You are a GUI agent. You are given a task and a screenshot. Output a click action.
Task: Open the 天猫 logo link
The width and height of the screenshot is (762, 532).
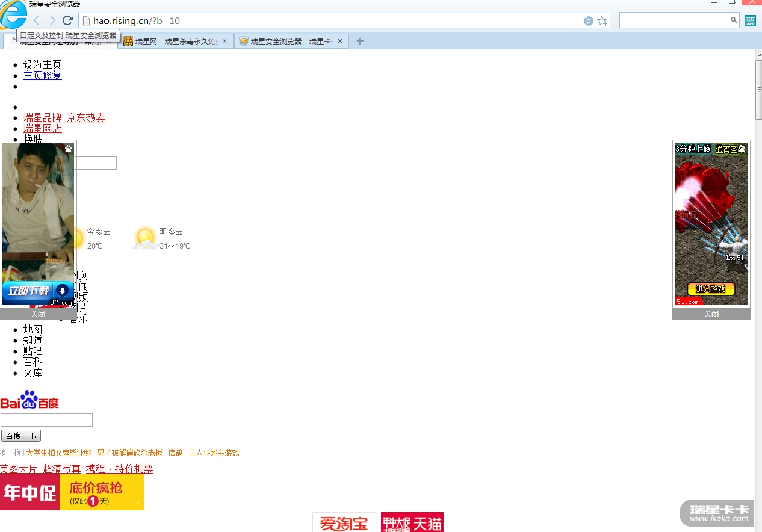412,522
